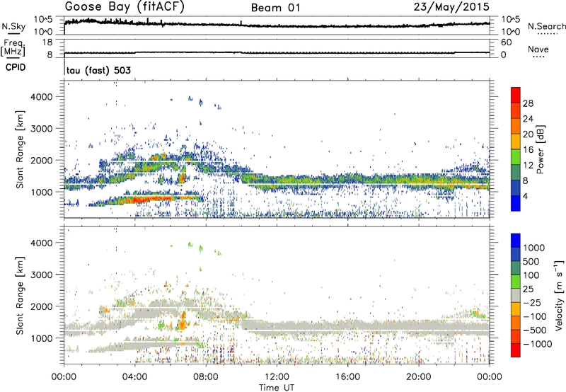The width and height of the screenshot is (566, 392).
Task: Pick the red bottom segment of velocity colorbar
Action: [x=516, y=350]
